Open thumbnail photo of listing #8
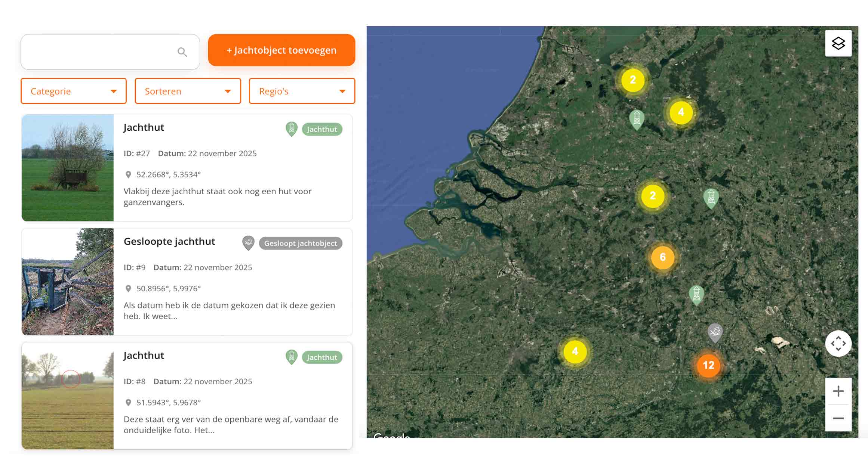This screenshot has height=459, width=868. click(68, 396)
